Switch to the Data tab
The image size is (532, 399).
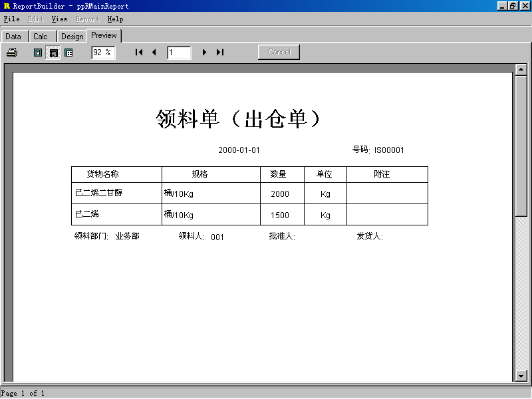point(13,37)
